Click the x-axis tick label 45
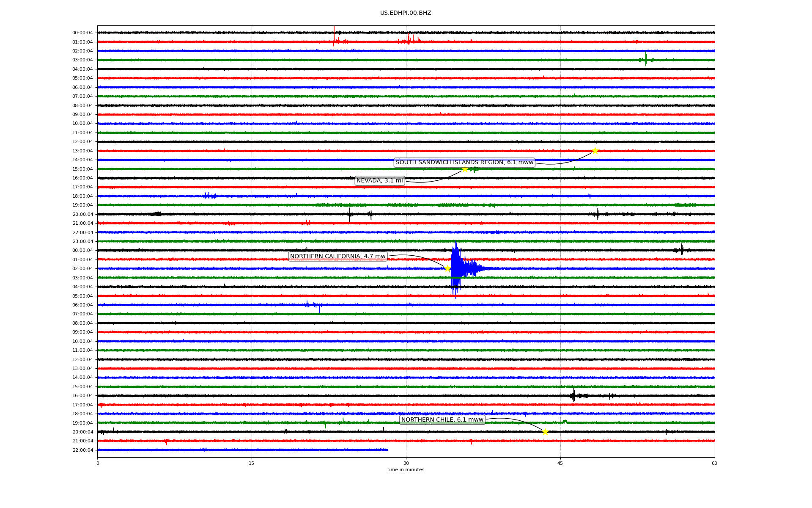The width and height of the screenshot is (812, 508). [x=560, y=463]
